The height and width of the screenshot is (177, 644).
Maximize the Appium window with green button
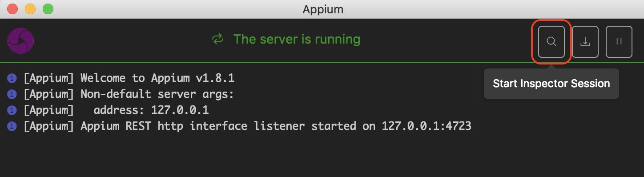[48, 8]
